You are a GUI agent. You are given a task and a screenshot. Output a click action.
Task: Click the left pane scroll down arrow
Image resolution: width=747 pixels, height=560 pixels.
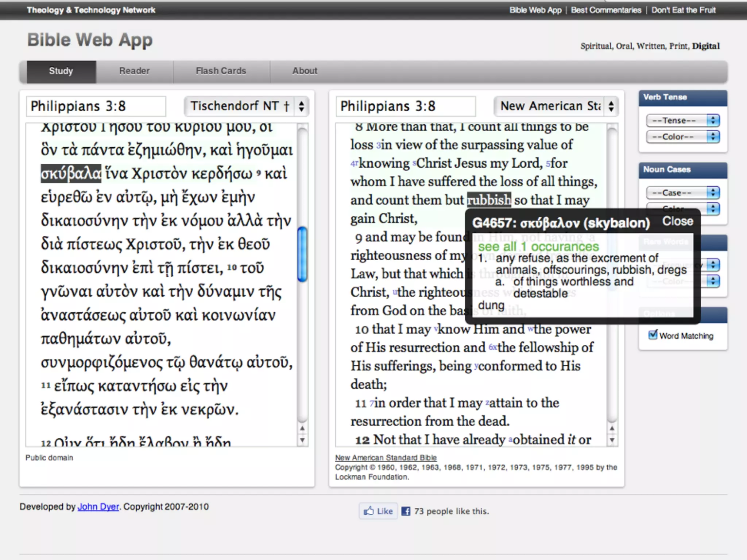(302, 440)
